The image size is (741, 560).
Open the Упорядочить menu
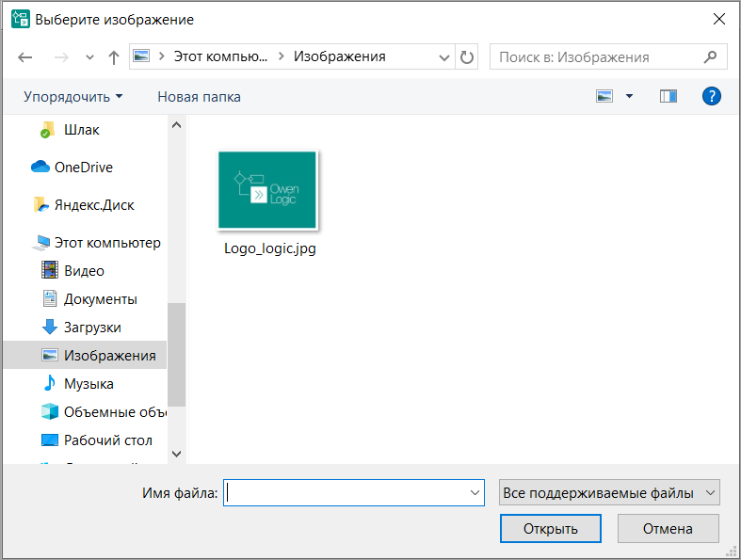pyautogui.click(x=72, y=96)
